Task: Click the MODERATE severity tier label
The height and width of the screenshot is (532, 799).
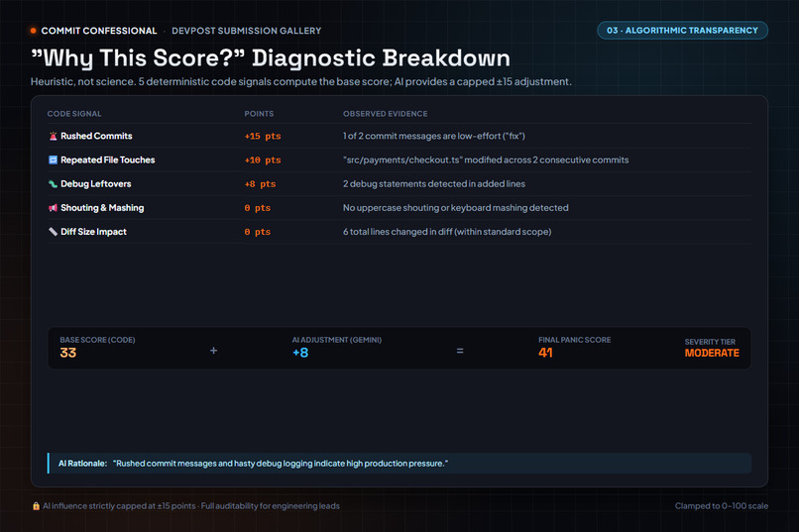Action: pyautogui.click(x=712, y=353)
